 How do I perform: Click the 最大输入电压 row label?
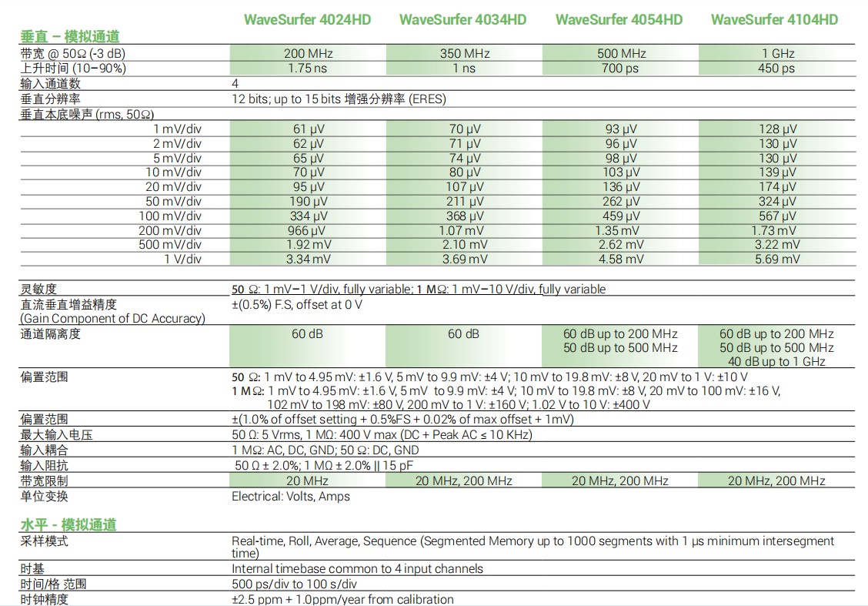pyautogui.click(x=56, y=435)
